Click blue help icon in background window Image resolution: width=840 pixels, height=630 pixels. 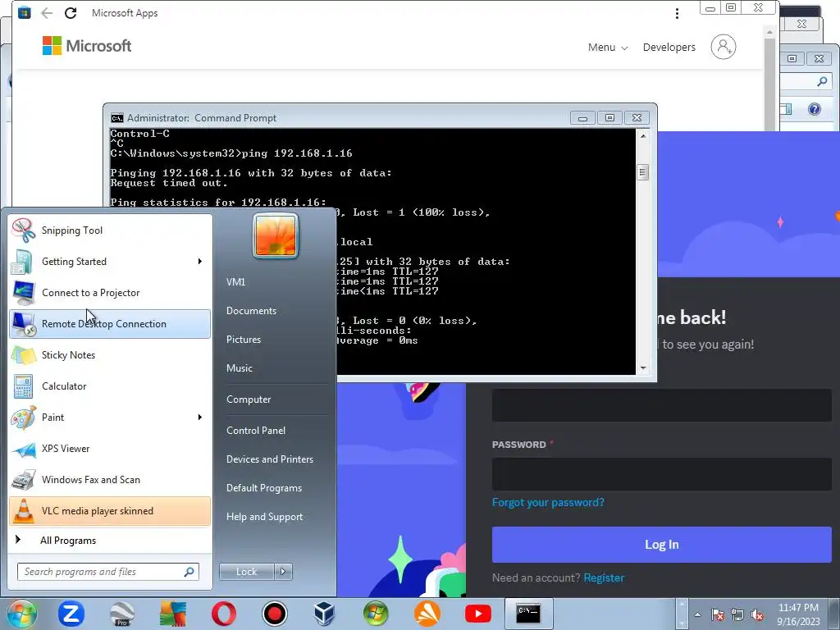(x=815, y=109)
